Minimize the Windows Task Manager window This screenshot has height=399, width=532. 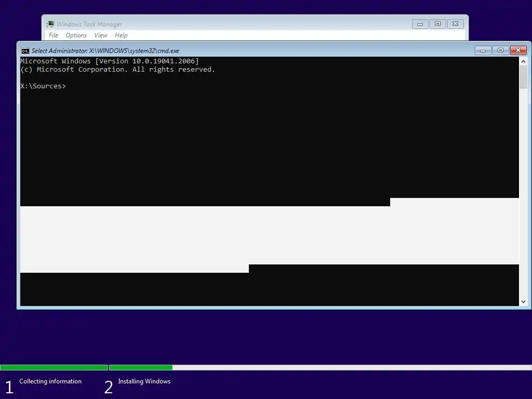(420, 24)
